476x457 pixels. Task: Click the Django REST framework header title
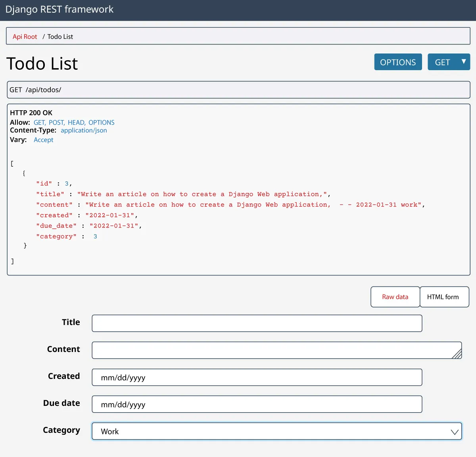[x=59, y=9]
